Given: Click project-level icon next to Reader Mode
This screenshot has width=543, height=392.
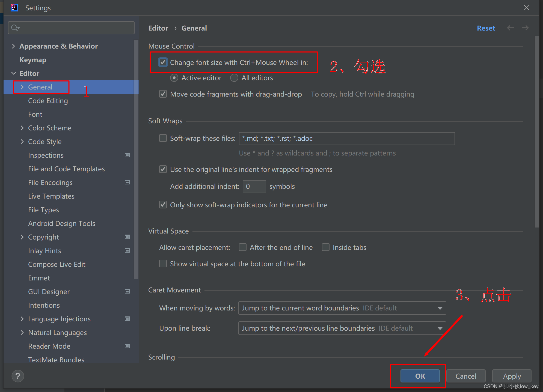Looking at the screenshot, I should click(127, 346).
